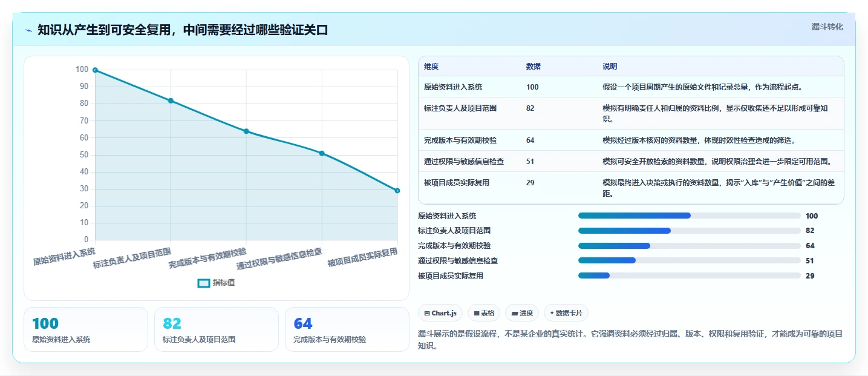868x376 pixels.
Task: Click the description starting 假设一个项目周期
Action: 702,87
